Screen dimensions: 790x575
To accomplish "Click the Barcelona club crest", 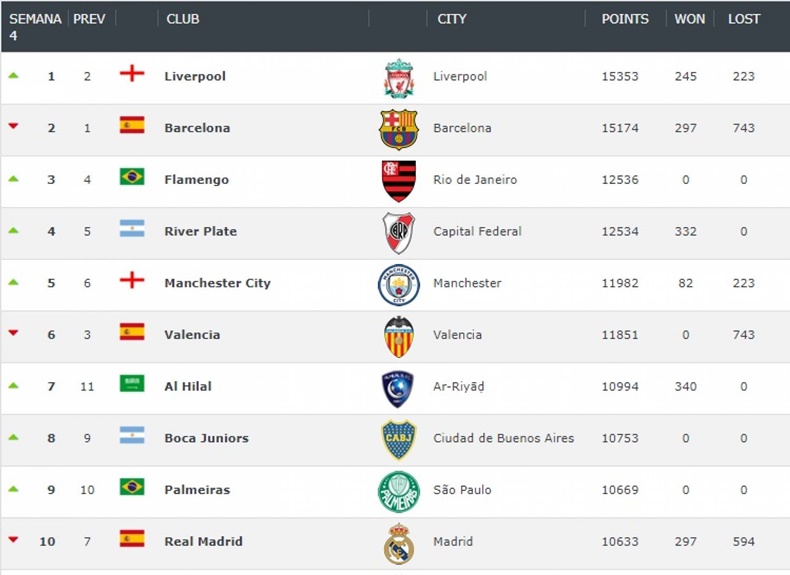I will point(399,129).
